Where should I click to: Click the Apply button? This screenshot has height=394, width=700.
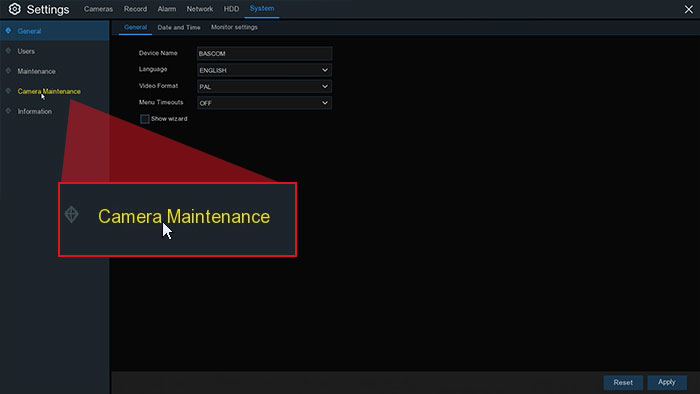667,382
